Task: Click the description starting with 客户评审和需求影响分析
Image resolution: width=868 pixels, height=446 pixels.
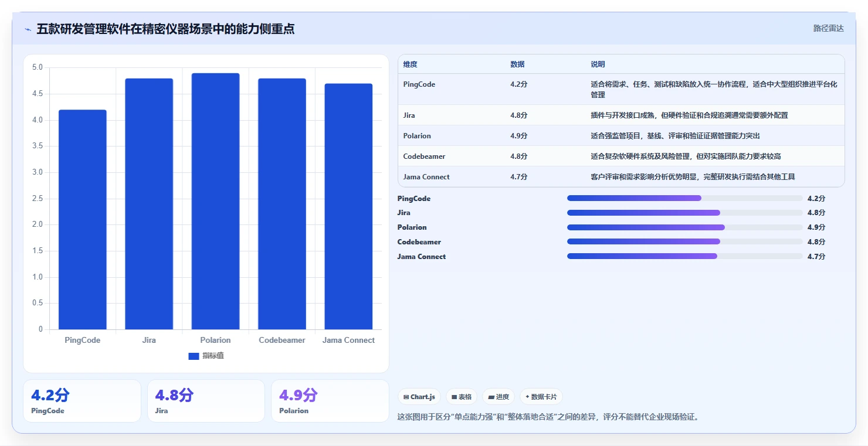Action: coord(693,177)
